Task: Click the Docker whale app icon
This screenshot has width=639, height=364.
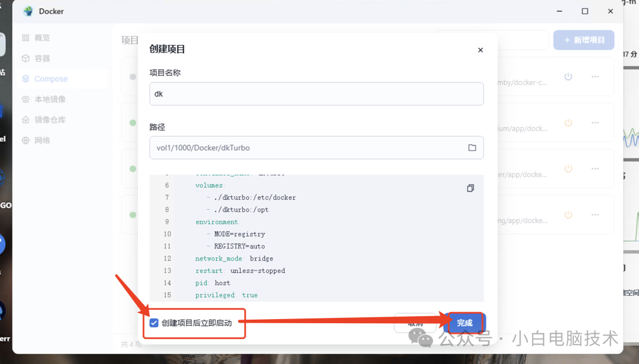Action: (28, 11)
